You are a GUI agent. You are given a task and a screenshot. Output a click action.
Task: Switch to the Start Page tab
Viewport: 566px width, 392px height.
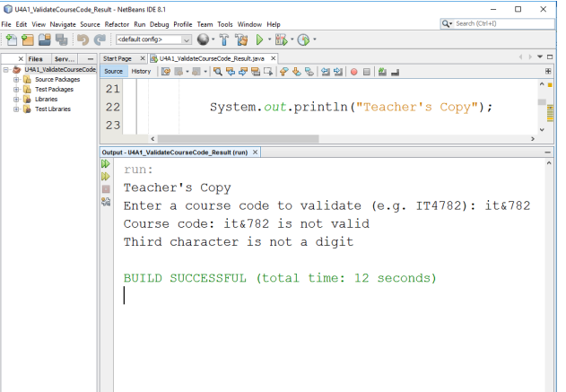click(x=118, y=58)
